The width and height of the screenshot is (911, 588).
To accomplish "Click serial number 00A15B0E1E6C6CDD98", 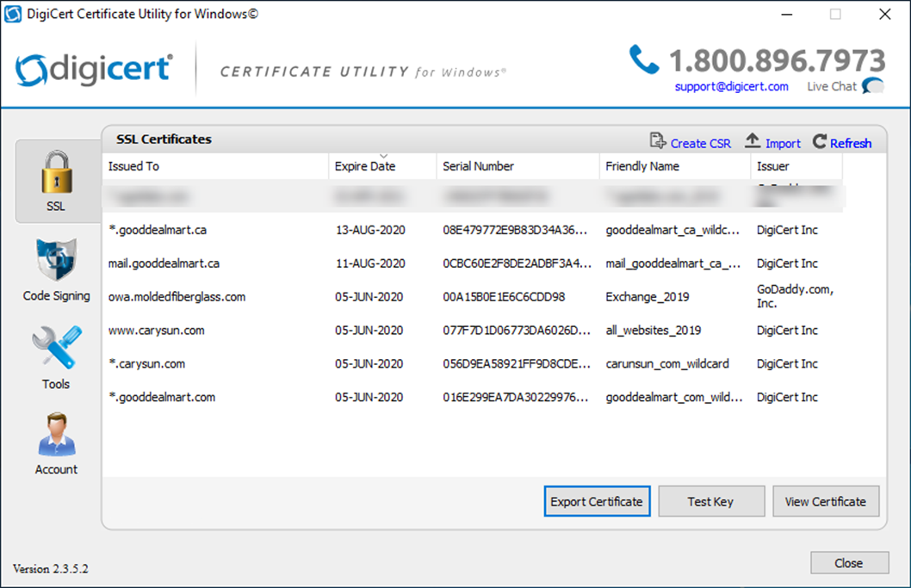I will (504, 297).
